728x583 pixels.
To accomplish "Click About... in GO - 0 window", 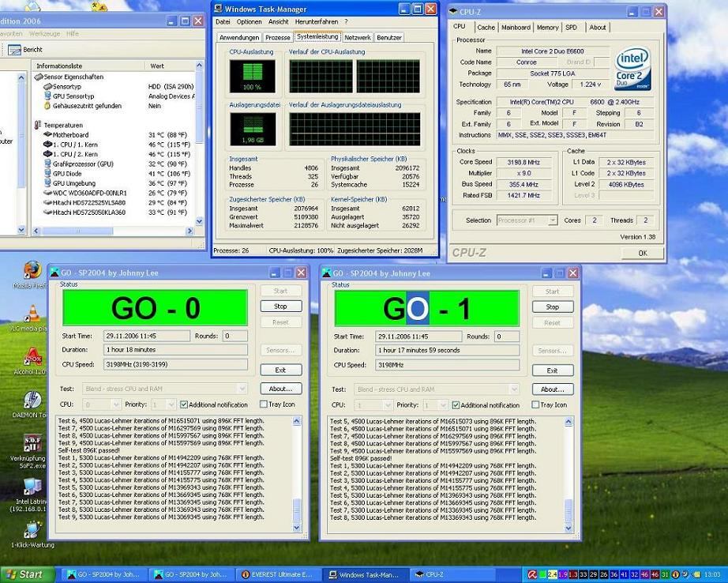I will click(281, 389).
